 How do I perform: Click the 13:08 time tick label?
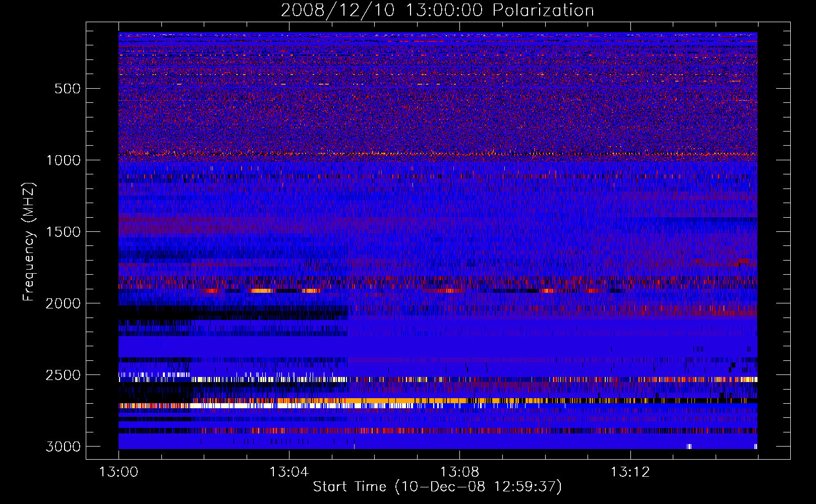click(459, 472)
